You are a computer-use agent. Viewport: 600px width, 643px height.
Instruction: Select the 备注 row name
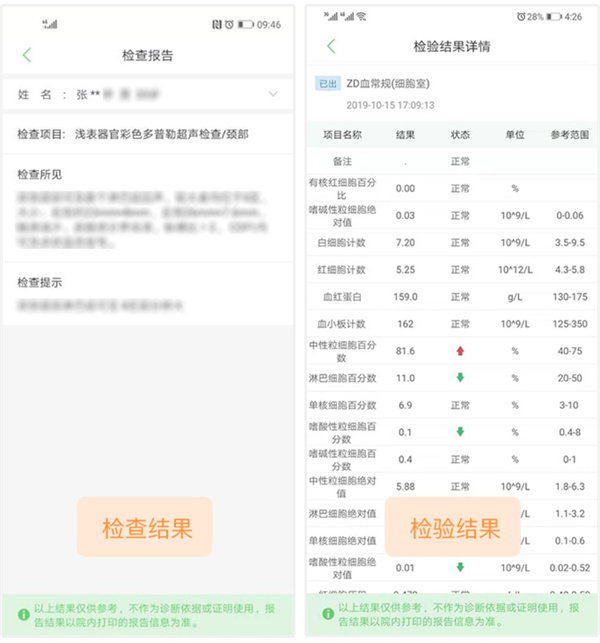coord(342,162)
